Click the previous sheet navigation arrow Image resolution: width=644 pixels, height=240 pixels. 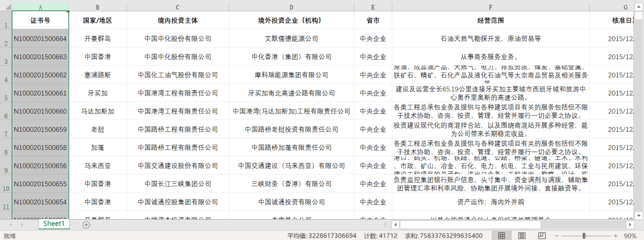coord(11,225)
